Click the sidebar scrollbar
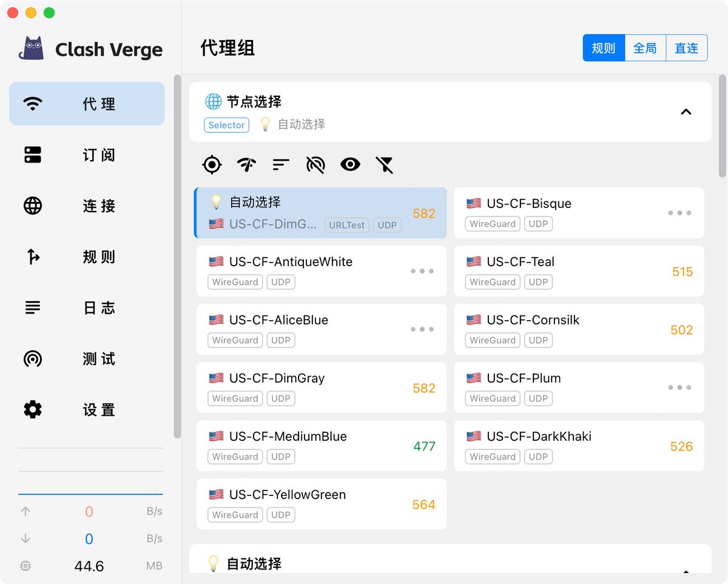The height and width of the screenshot is (584, 728). point(177,256)
